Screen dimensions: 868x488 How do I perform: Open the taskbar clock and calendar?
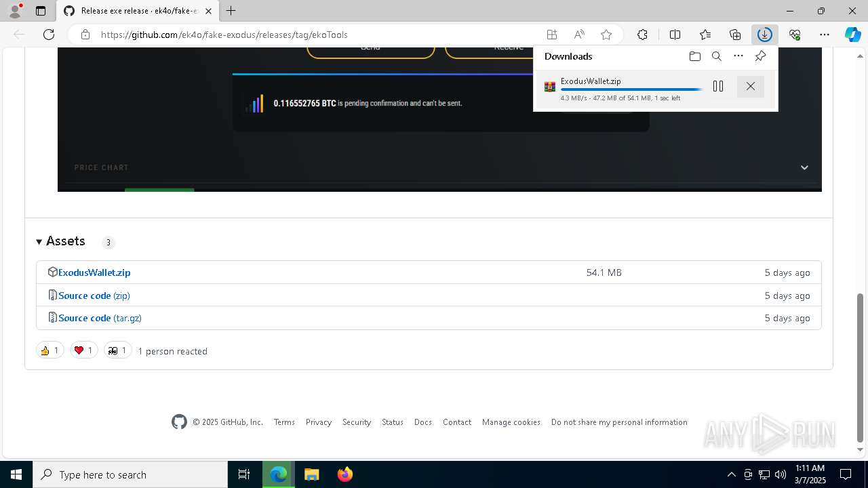(x=810, y=474)
